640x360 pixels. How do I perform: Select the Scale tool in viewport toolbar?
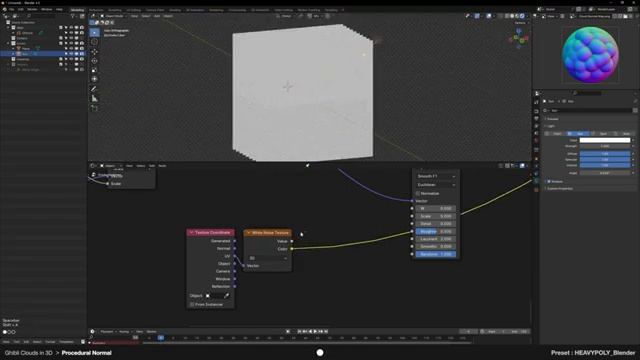pyautogui.click(x=94, y=70)
